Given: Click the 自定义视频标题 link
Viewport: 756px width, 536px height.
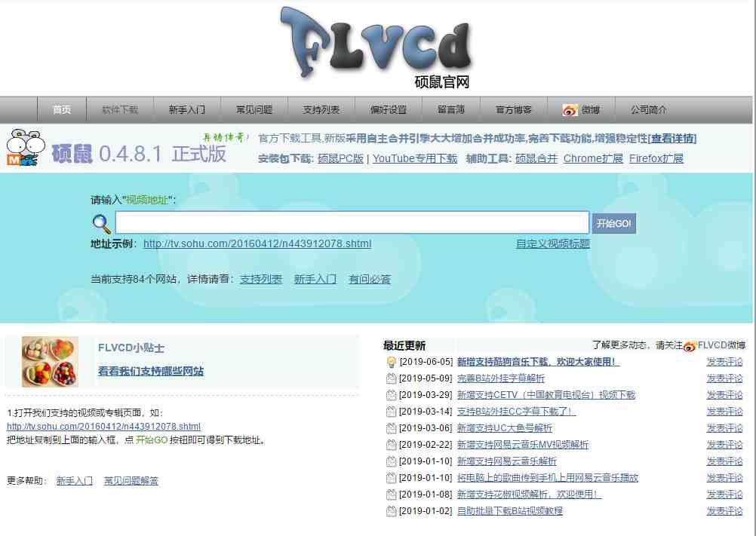Looking at the screenshot, I should pyautogui.click(x=553, y=243).
